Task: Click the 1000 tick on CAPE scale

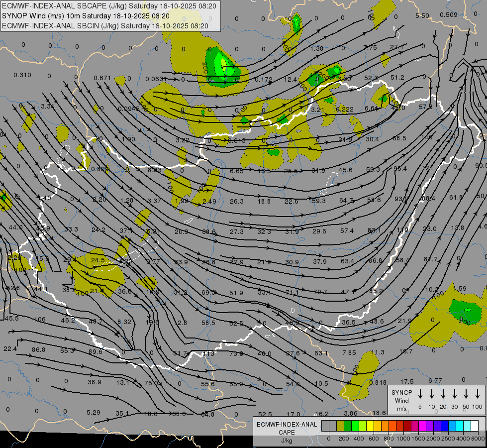Action: click(x=403, y=439)
